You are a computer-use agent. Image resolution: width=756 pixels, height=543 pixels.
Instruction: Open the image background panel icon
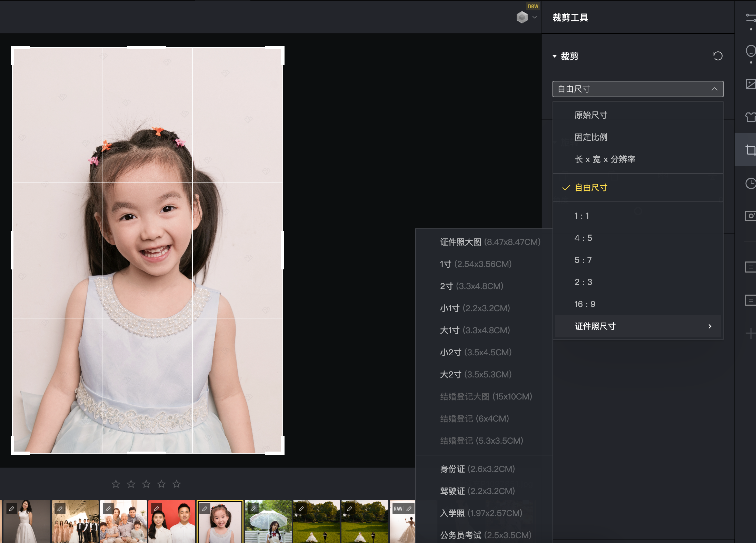point(751,84)
